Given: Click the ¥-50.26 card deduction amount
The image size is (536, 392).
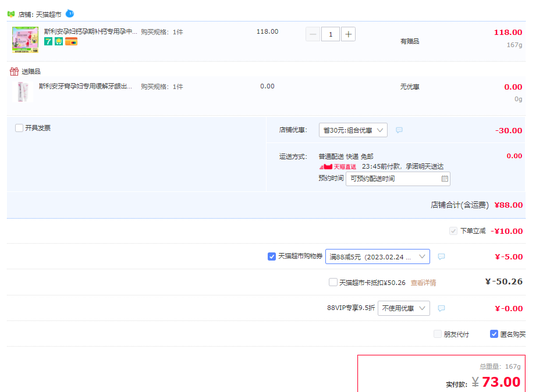Looking at the screenshot, I should [504, 281].
